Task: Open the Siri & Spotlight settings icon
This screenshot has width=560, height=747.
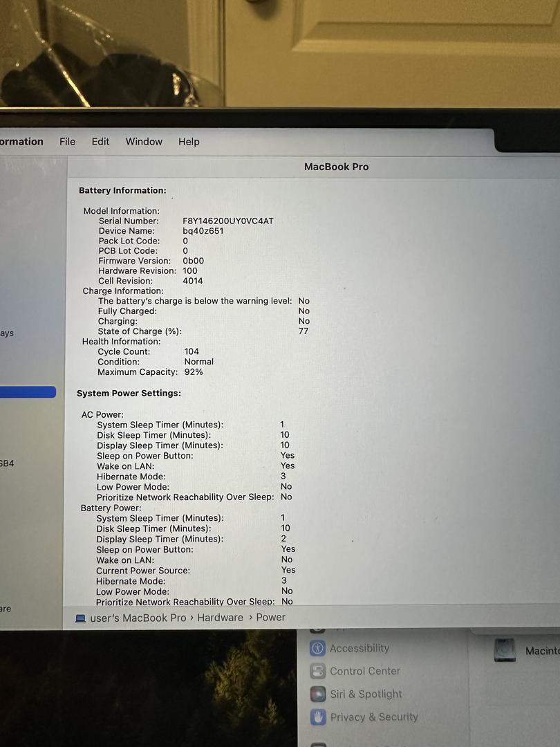Action: tap(317, 694)
